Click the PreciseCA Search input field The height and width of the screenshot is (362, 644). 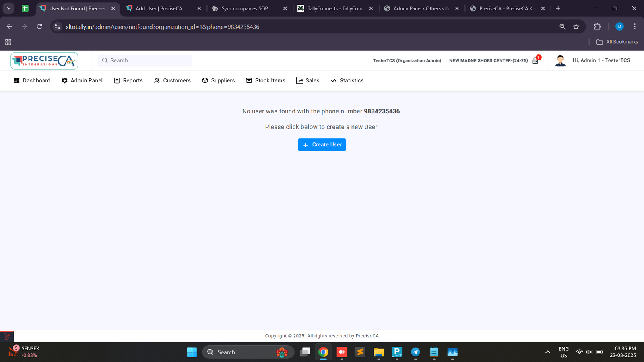click(145, 61)
